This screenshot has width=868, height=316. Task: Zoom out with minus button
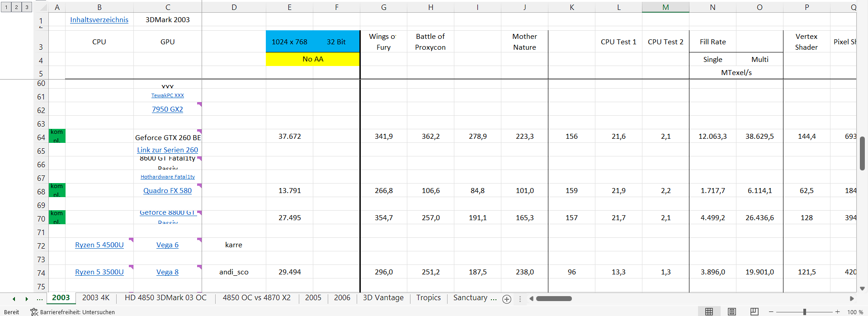pyautogui.click(x=771, y=311)
